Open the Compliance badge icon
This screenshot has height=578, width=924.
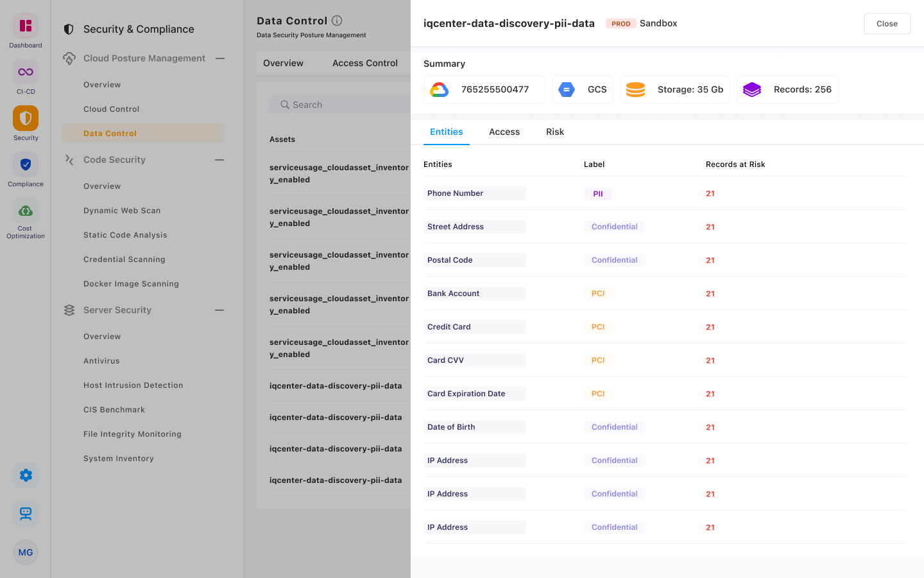click(26, 164)
